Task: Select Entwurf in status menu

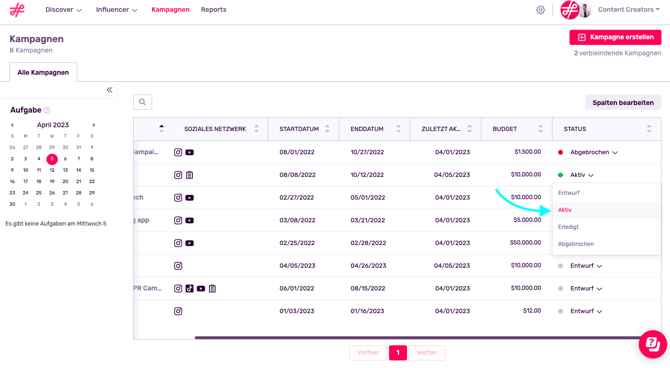Action: 606,193
